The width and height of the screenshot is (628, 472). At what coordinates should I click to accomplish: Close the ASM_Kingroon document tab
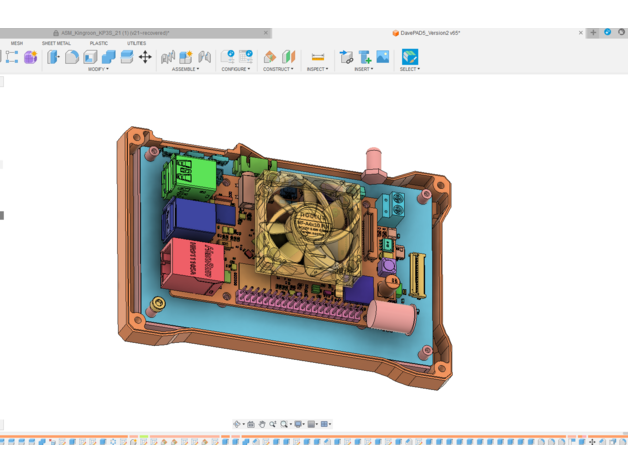[x=266, y=33]
